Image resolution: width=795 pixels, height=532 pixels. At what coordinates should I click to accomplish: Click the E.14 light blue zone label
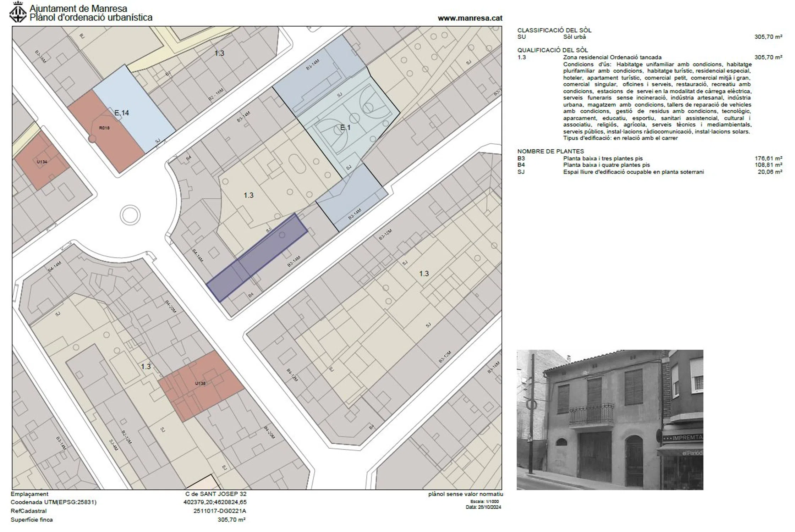(122, 113)
